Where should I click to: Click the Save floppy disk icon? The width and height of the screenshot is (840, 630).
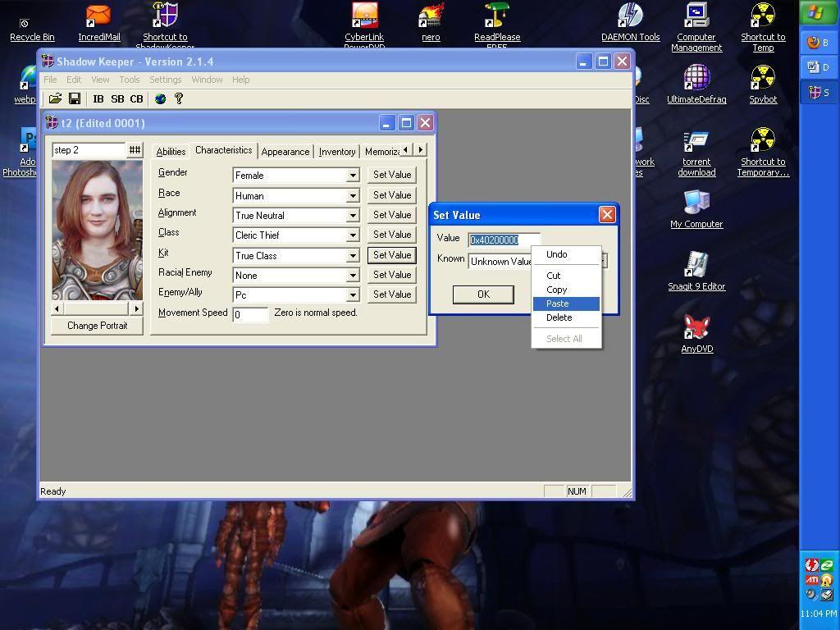(74, 99)
